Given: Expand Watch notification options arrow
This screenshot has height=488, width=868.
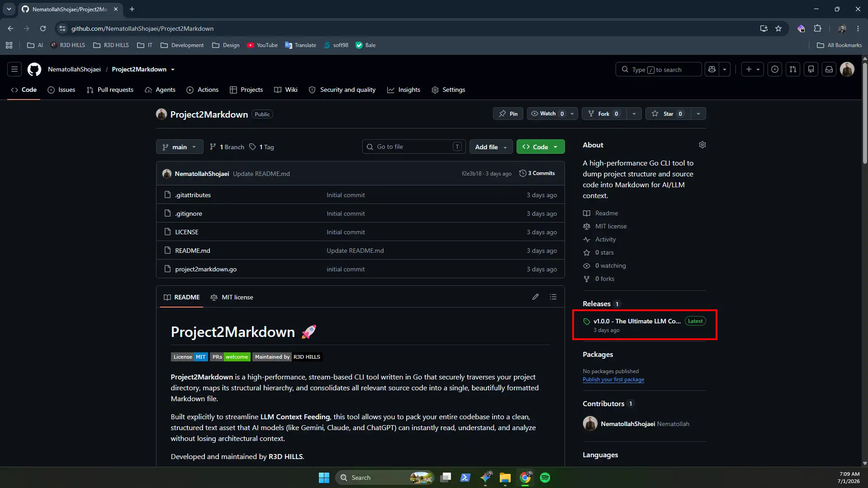Looking at the screenshot, I should pyautogui.click(x=572, y=114).
